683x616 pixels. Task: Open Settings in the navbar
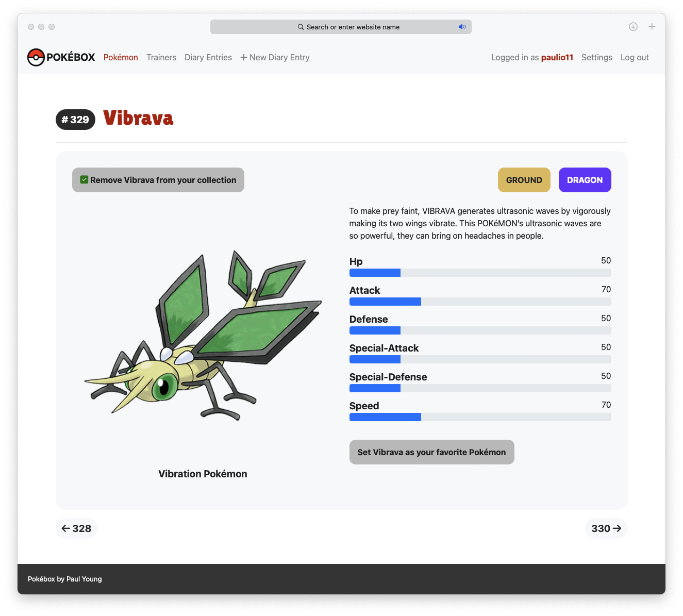point(597,57)
